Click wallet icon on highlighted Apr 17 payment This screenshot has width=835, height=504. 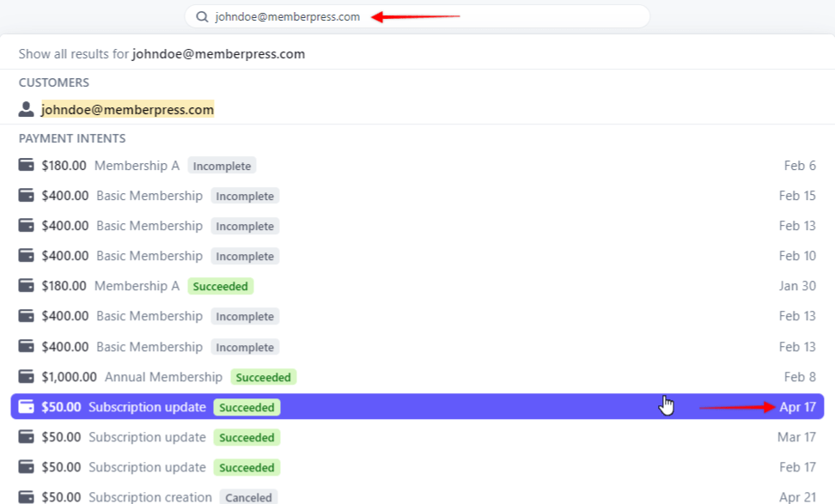tap(26, 407)
